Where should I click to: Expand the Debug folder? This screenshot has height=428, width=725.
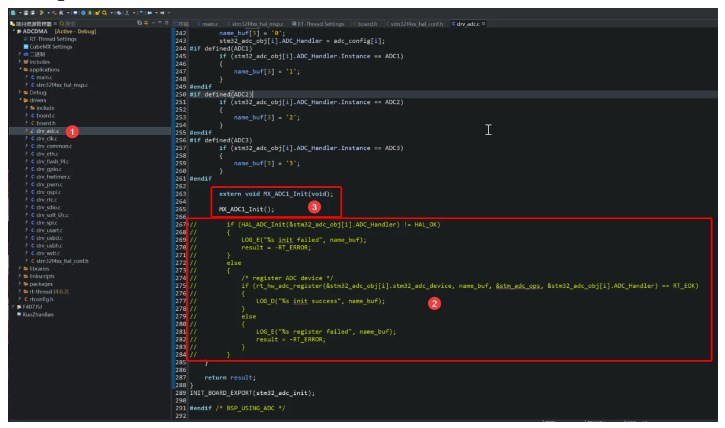point(20,92)
